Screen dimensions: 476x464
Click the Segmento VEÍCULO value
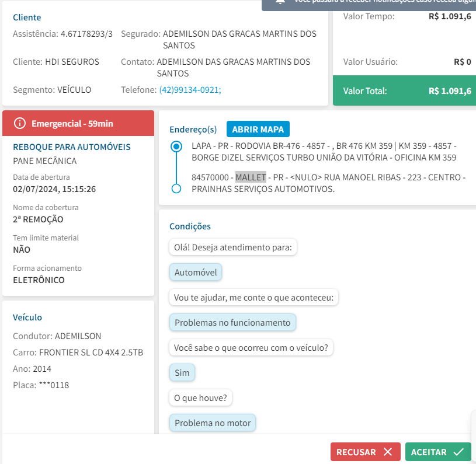74,90
